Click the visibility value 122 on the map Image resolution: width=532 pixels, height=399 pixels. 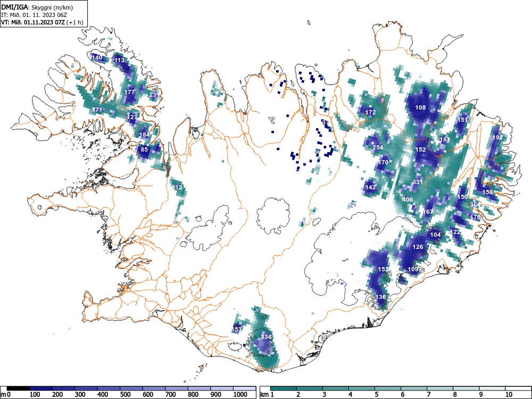[455, 232]
